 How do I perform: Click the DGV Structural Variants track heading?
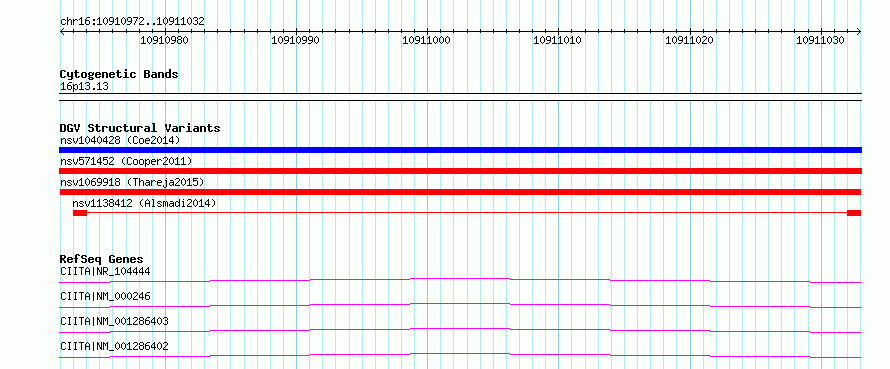point(140,128)
